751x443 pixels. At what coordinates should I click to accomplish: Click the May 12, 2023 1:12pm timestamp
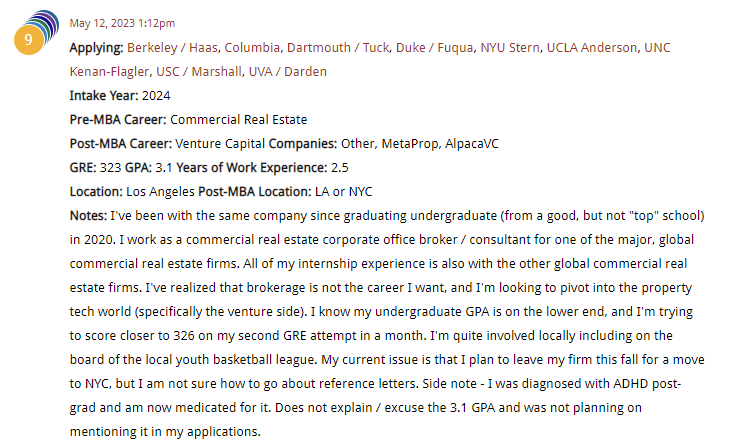120,23
